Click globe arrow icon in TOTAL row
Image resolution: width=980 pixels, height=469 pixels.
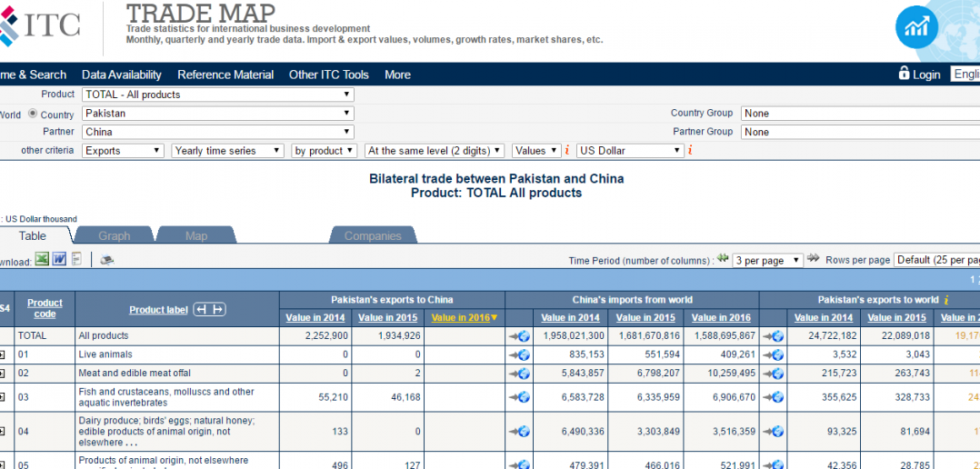click(519, 336)
